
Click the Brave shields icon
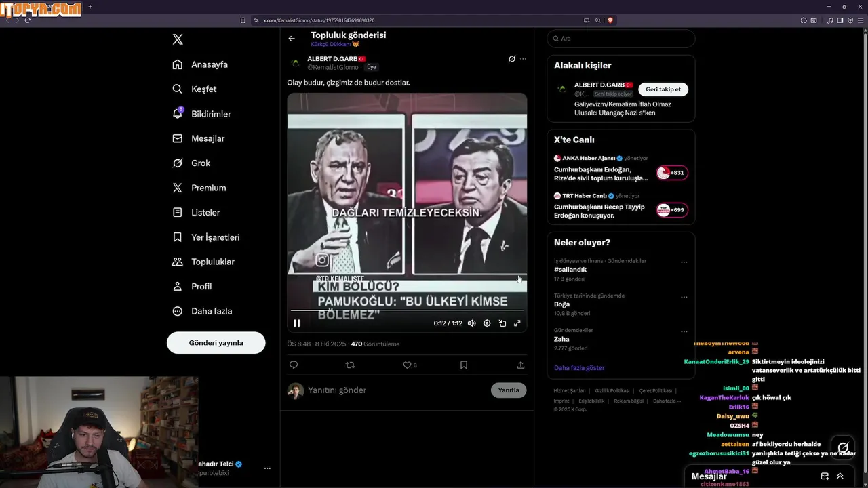point(610,20)
